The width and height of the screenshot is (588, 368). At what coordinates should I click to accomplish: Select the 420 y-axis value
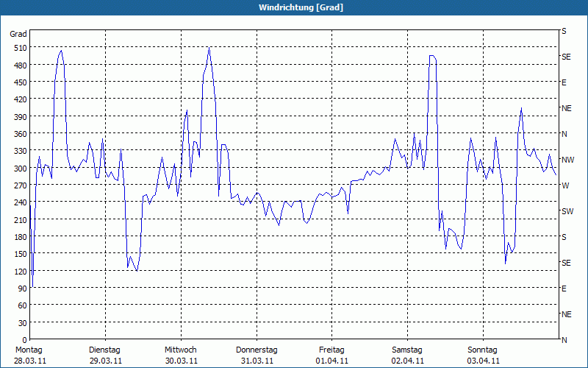coord(21,99)
